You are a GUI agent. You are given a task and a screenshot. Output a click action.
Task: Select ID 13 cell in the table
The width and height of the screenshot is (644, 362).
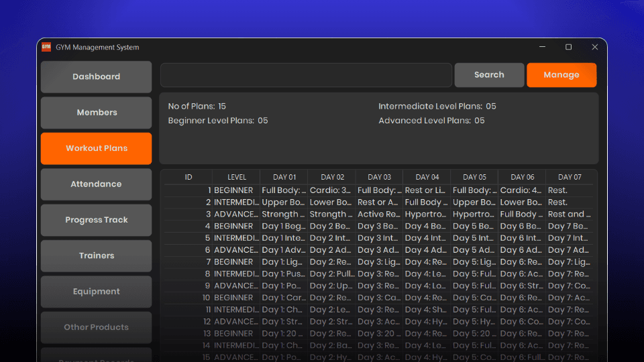click(188, 333)
